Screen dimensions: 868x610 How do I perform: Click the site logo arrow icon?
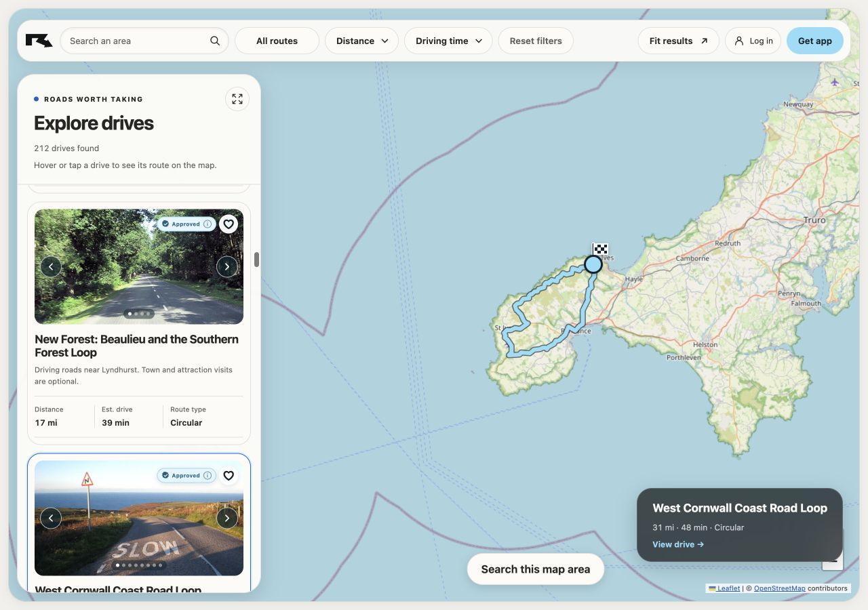[x=39, y=41]
